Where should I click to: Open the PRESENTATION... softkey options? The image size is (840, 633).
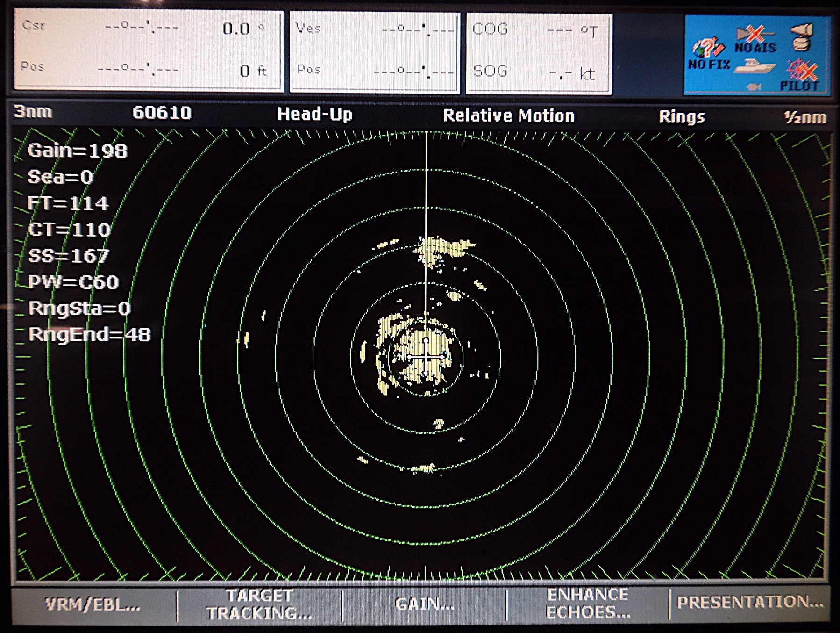(750, 603)
